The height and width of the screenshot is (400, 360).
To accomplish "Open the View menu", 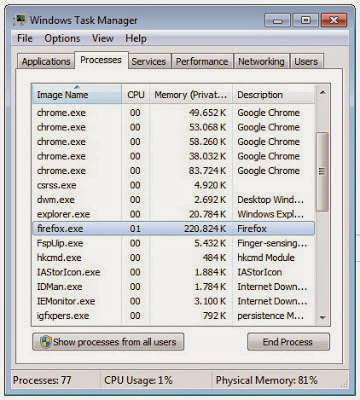I will click(103, 38).
